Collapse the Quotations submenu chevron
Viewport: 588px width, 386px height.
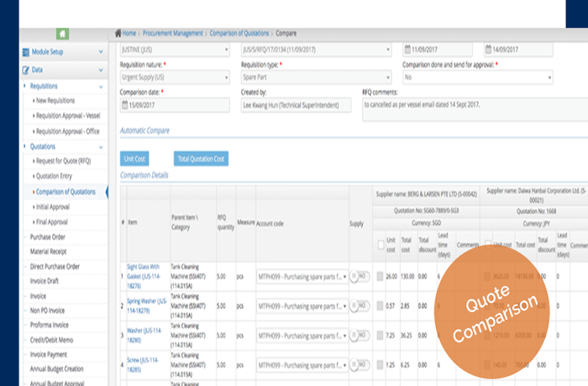tap(101, 147)
